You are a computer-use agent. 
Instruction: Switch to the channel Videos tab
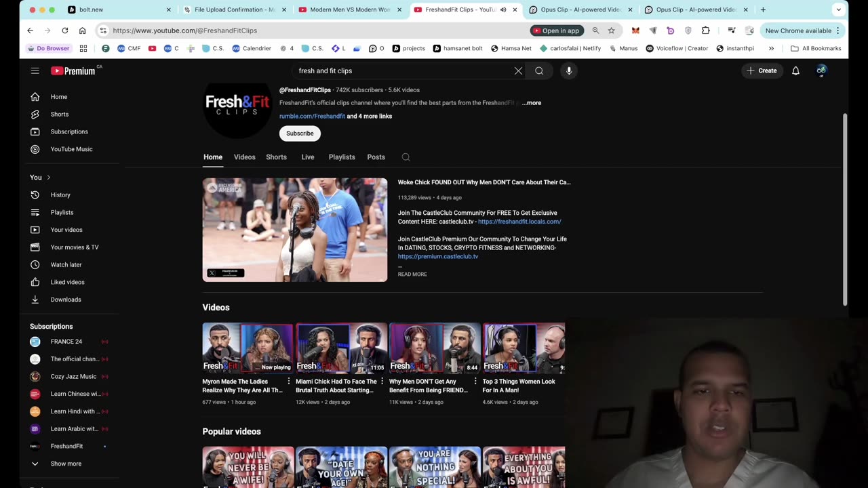tap(245, 157)
